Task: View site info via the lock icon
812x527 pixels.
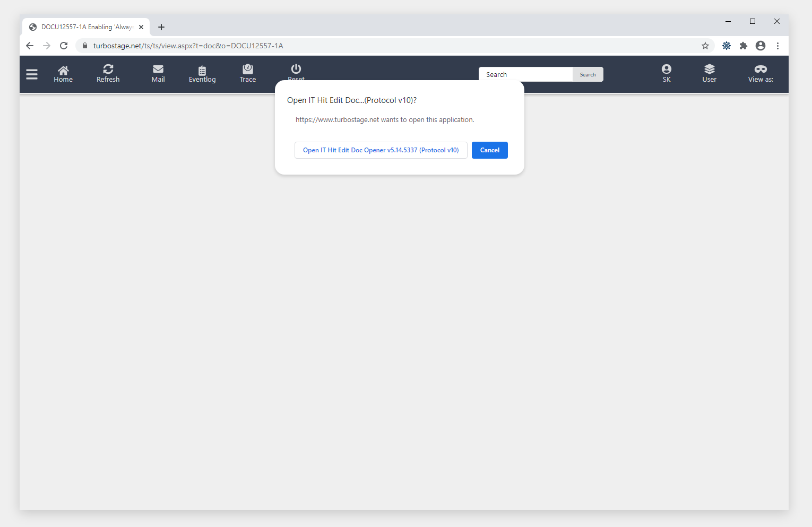Action: coord(84,46)
